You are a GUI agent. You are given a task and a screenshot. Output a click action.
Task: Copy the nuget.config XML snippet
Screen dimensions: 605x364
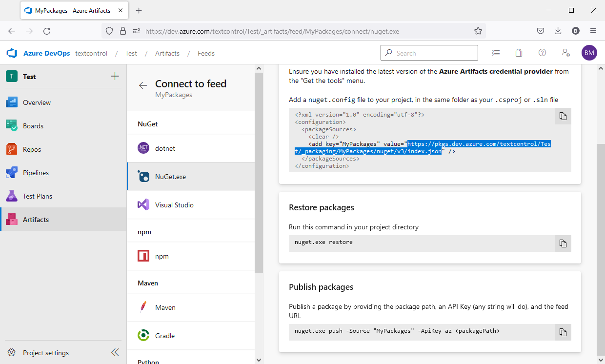[562, 116]
